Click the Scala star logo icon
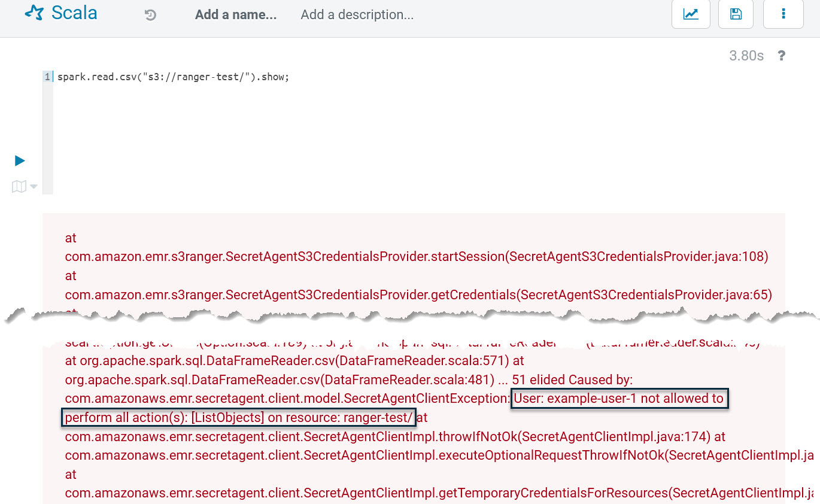Screen dimensions: 820x504 pos(34,13)
